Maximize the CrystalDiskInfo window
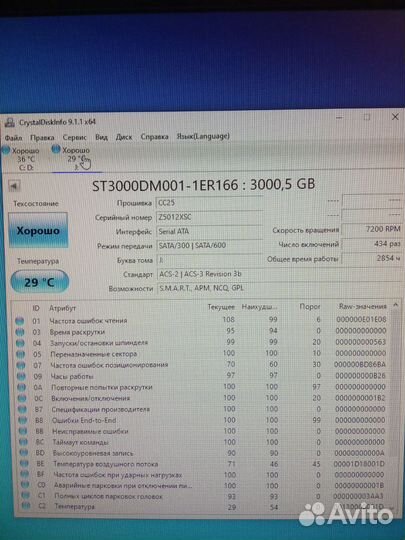The height and width of the screenshot is (540, 405). (x=367, y=117)
